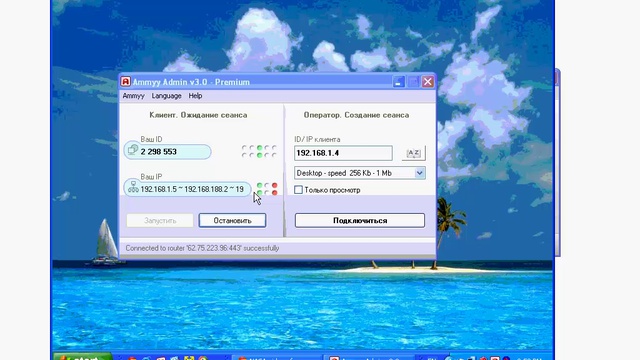Close the Ammyy Admin window
The height and width of the screenshot is (360, 640).
tap(427, 82)
